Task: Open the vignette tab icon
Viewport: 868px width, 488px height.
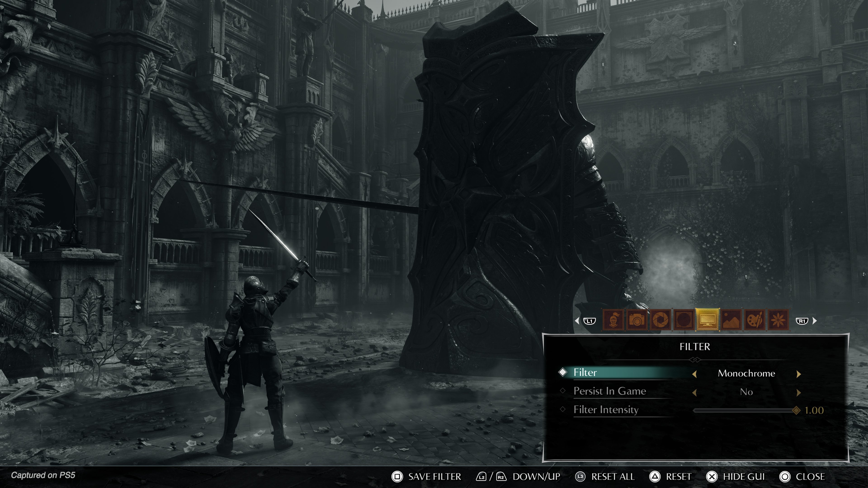Action: point(684,320)
